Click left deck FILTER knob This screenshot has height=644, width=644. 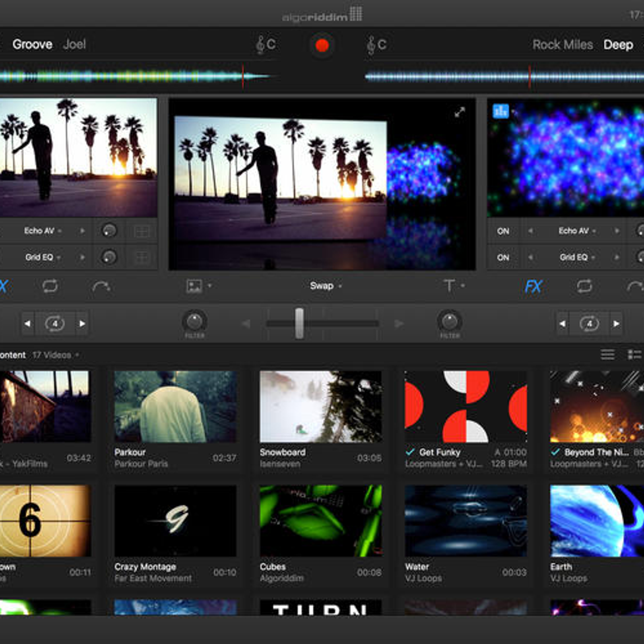(194, 322)
